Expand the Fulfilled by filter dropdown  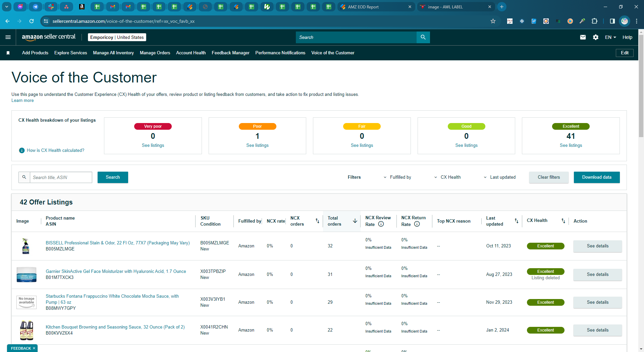tap(397, 177)
